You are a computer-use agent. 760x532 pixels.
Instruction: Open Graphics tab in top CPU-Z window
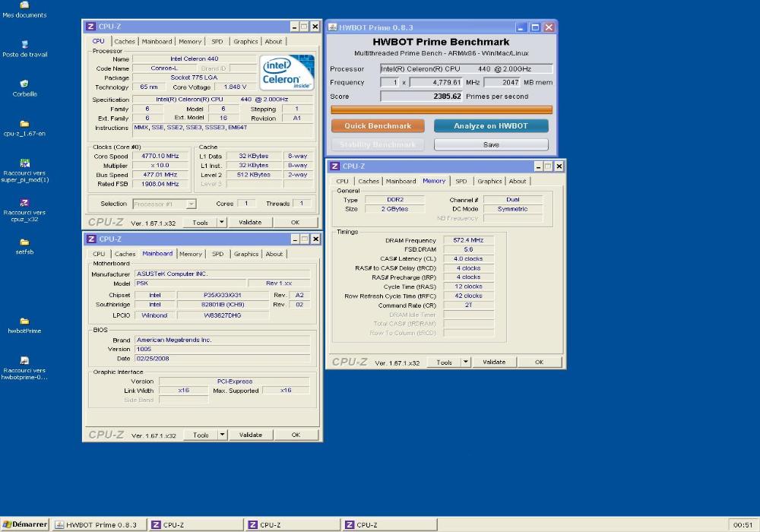245,42
